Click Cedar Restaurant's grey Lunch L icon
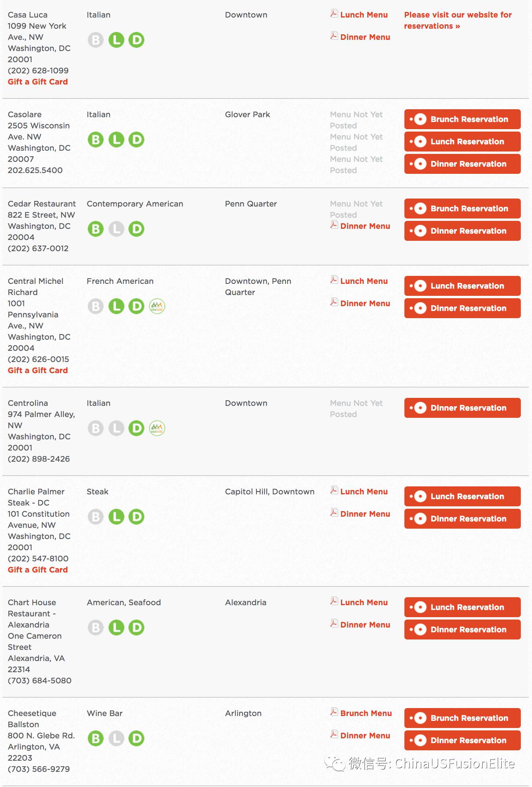 tap(116, 229)
